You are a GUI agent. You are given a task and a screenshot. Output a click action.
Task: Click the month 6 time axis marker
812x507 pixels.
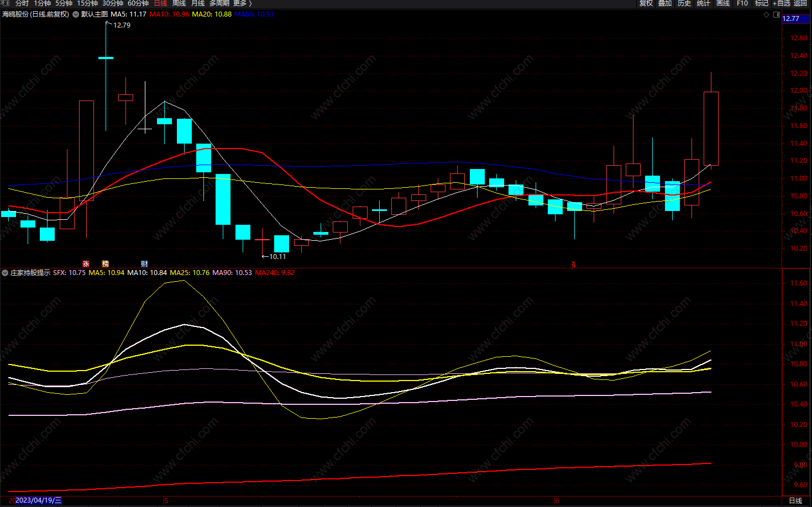pos(557,500)
